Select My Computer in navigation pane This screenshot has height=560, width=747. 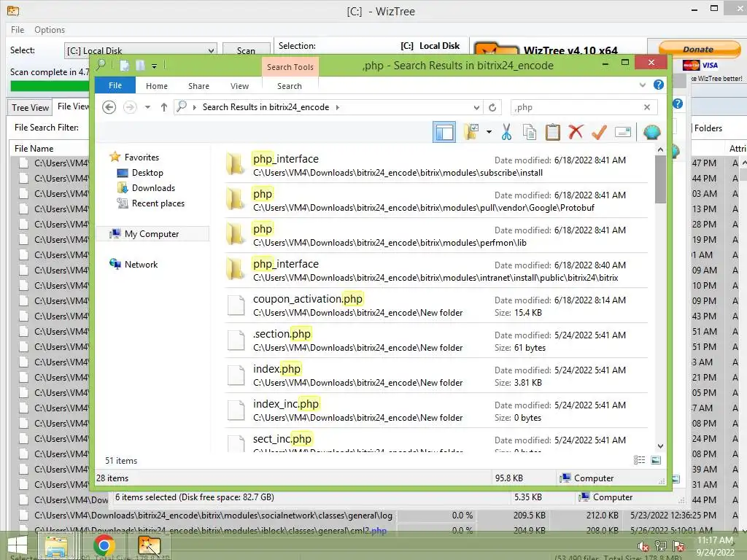pos(152,234)
